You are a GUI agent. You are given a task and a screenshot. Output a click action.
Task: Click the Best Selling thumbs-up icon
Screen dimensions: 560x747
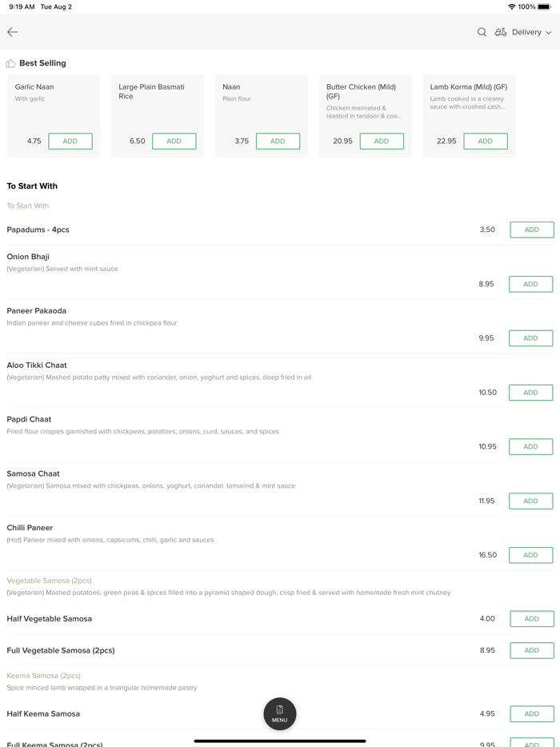click(x=10, y=63)
